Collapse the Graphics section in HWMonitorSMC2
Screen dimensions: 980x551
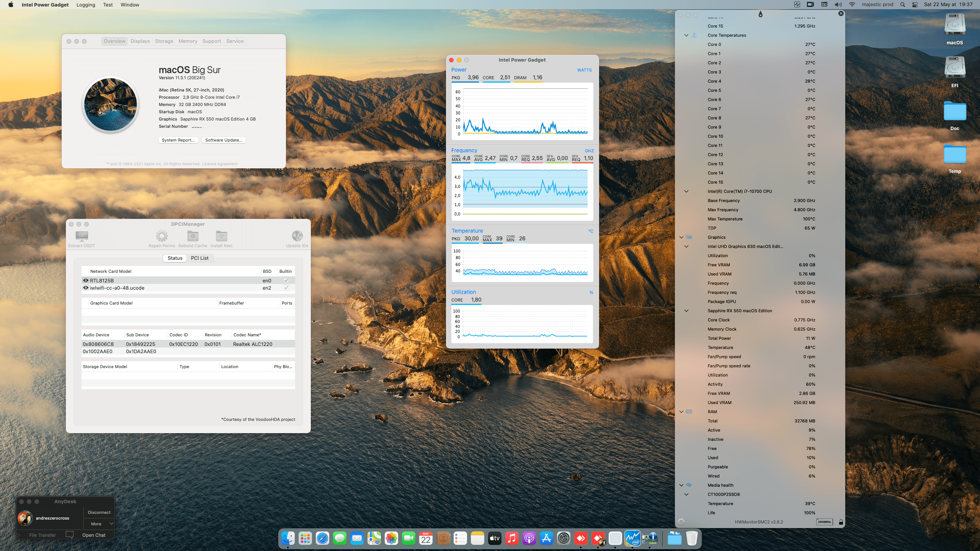pyautogui.click(x=681, y=237)
